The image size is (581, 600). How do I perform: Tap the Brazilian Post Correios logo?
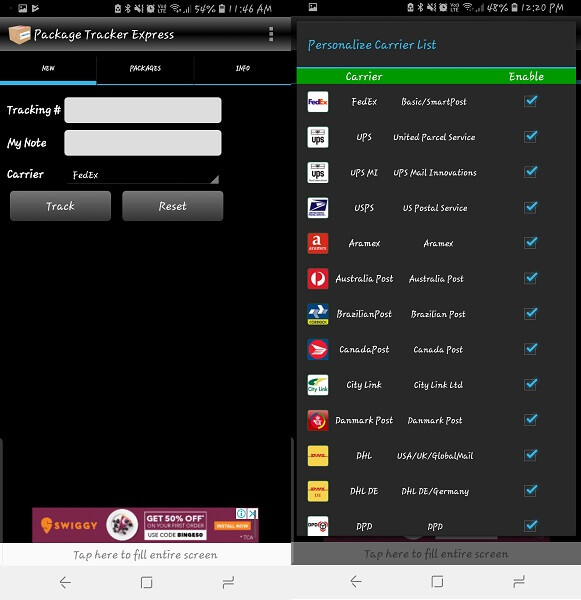(x=318, y=314)
